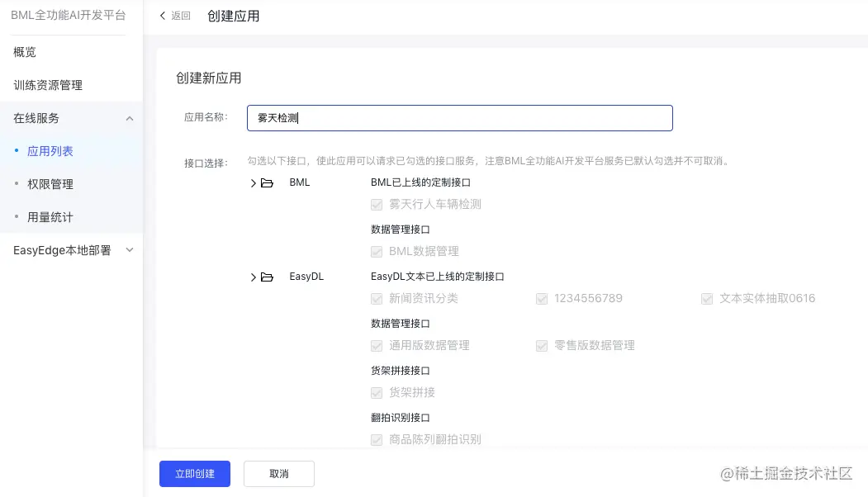Viewport: 868px width, 497px height.
Task: Click the EasyDL tree item label
Action: (306, 277)
